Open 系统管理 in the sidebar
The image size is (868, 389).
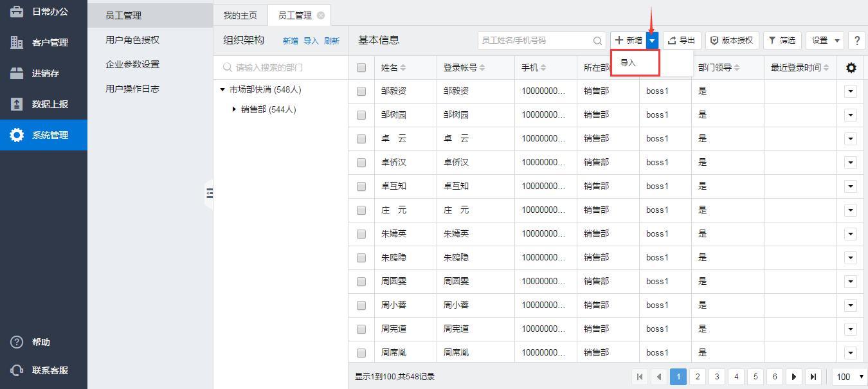44,135
